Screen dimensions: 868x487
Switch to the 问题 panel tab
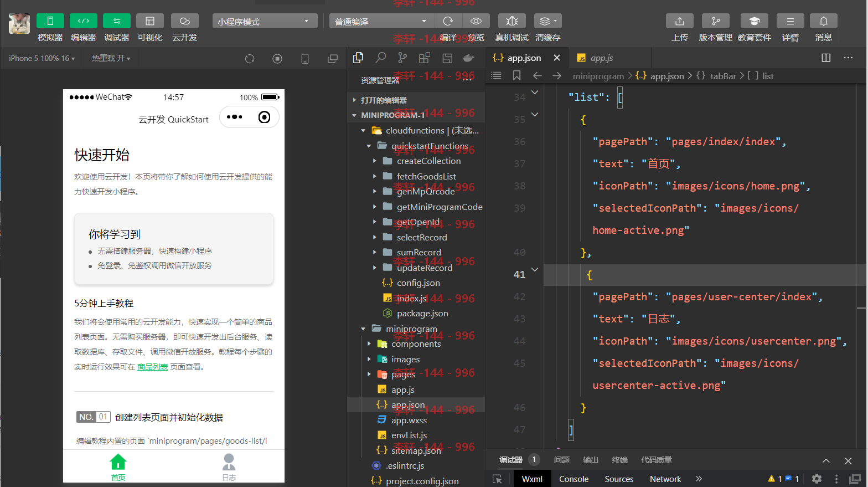click(x=561, y=460)
